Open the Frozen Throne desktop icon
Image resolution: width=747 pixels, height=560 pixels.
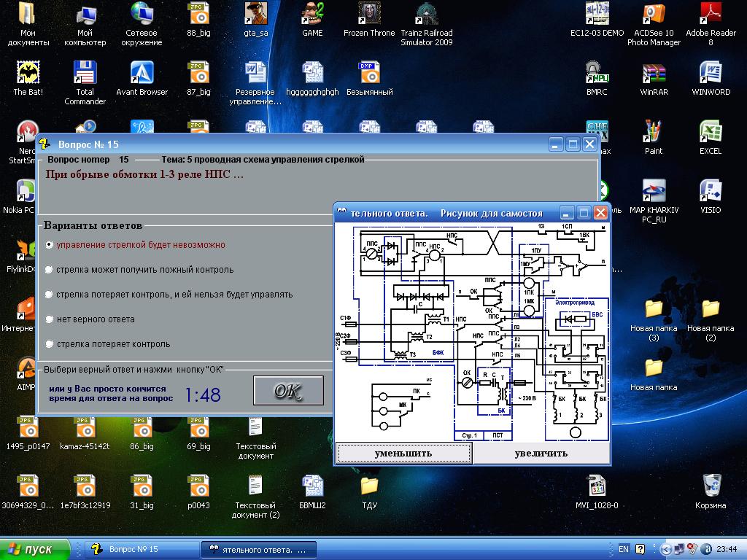coord(369,14)
